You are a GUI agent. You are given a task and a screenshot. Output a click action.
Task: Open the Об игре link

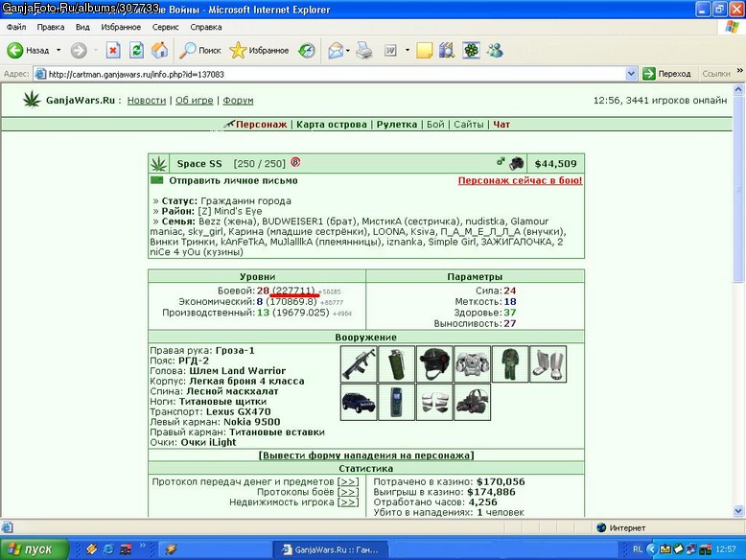pos(194,101)
